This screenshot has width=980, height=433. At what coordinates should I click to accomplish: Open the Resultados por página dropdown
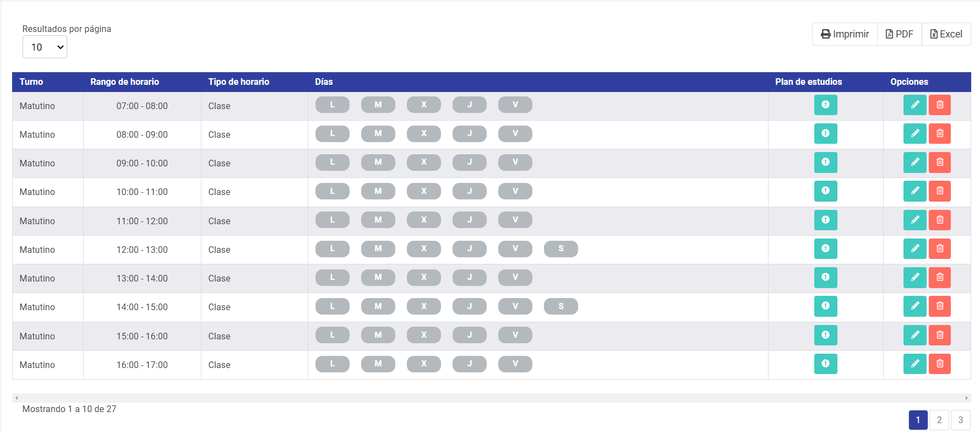pyautogui.click(x=45, y=47)
